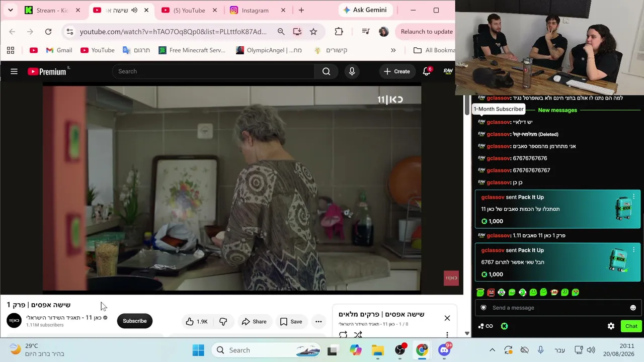
Task: Switch to the Stream - Kick tab
Action: coord(53,10)
